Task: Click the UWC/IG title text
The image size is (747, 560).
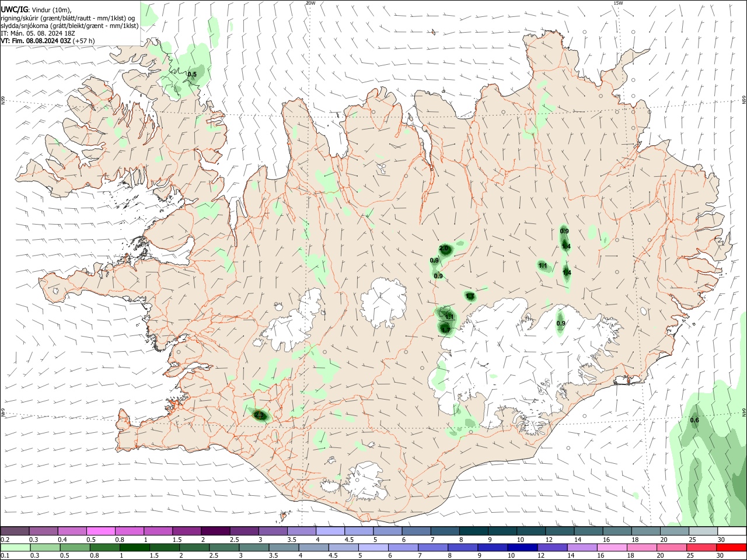Action: [x=15, y=10]
